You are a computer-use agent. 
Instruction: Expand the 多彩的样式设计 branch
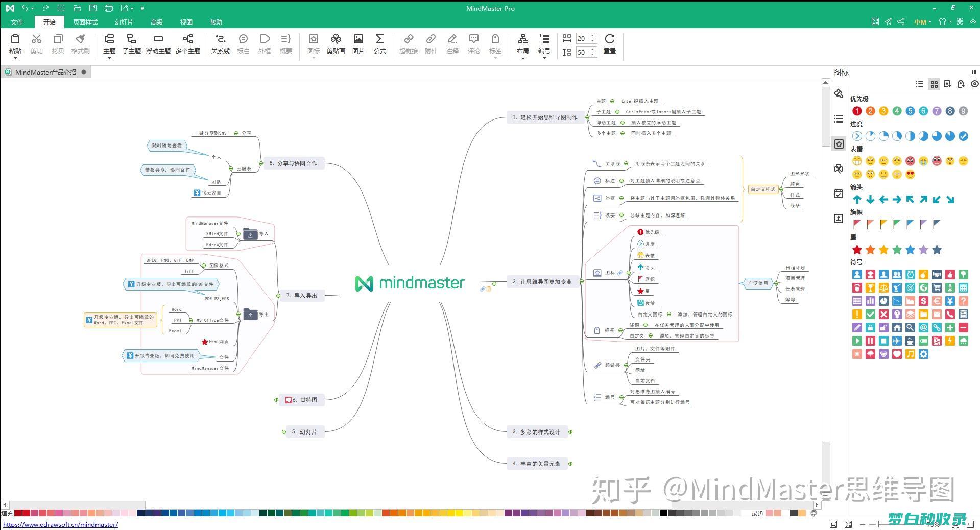click(x=570, y=432)
